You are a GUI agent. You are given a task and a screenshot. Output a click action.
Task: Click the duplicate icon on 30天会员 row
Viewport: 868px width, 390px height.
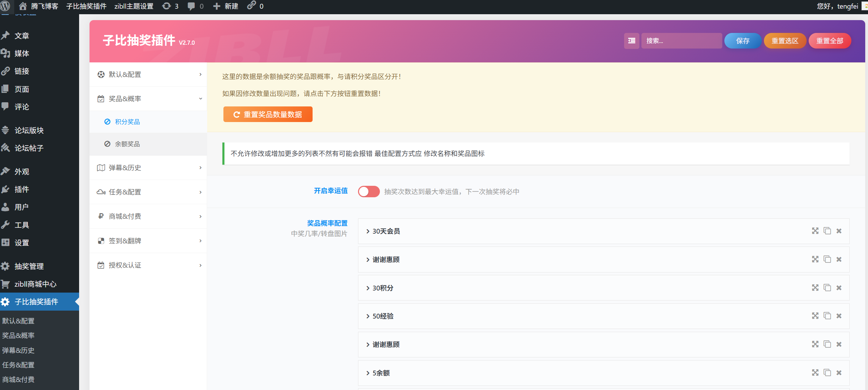click(827, 231)
